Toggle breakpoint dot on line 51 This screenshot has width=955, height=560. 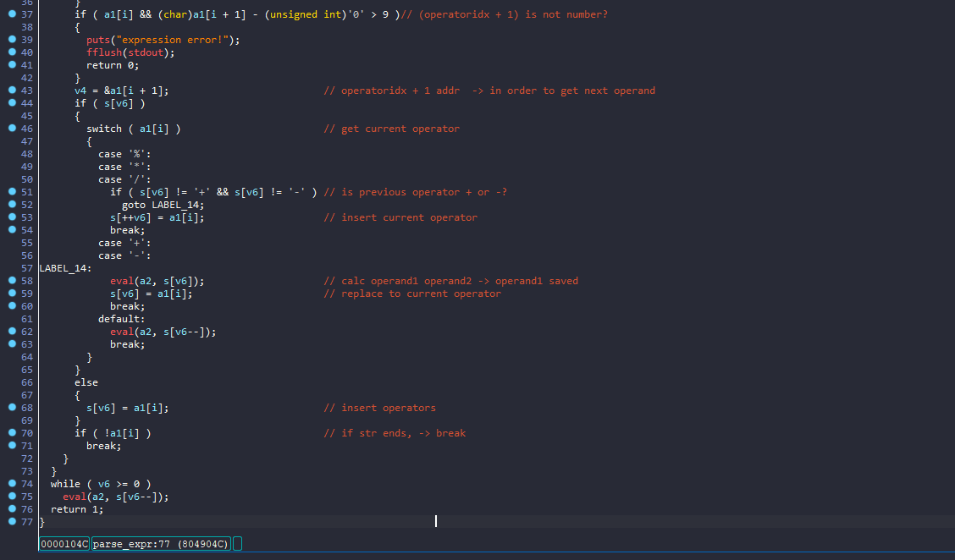point(12,191)
